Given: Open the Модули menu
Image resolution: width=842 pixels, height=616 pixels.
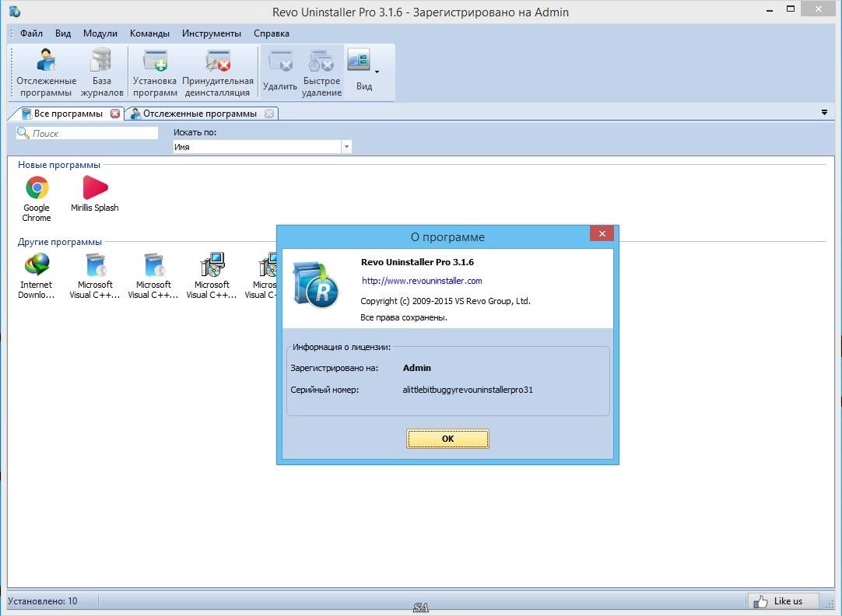Looking at the screenshot, I should click(100, 33).
